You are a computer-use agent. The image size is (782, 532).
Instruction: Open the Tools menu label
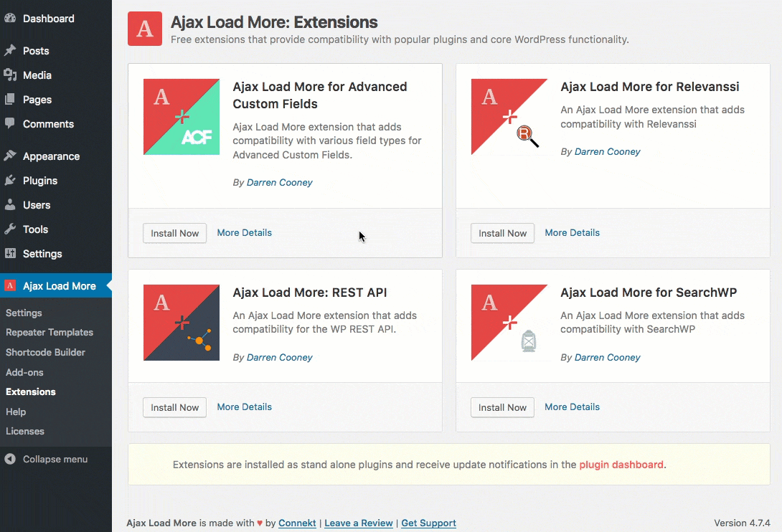tap(35, 229)
